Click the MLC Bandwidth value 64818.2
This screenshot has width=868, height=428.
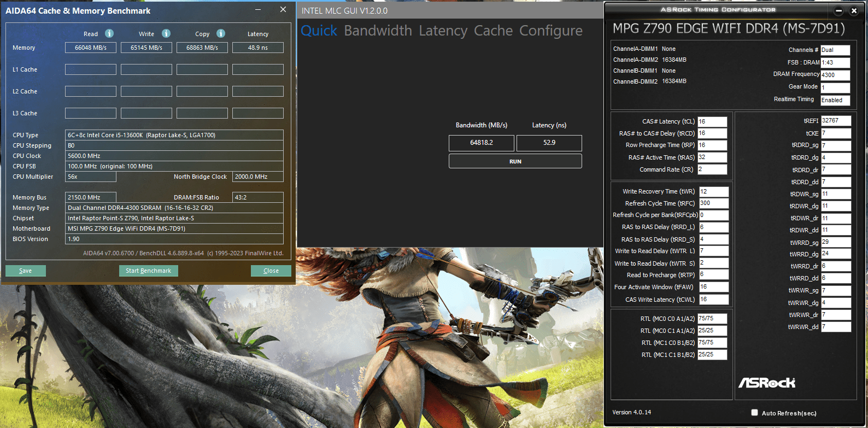tap(482, 143)
